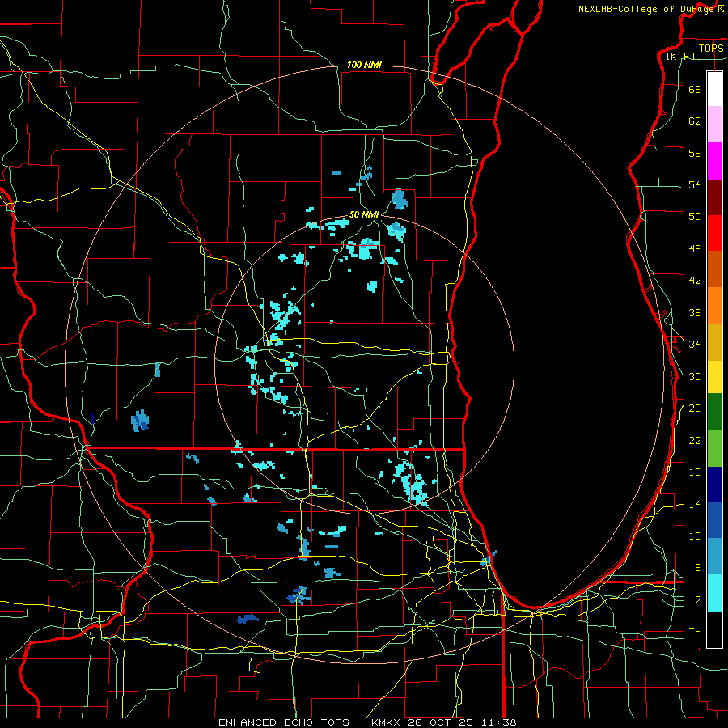The image size is (728, 728).
Task: Click the 46 legend value
Action: click(x=695, y=249)
